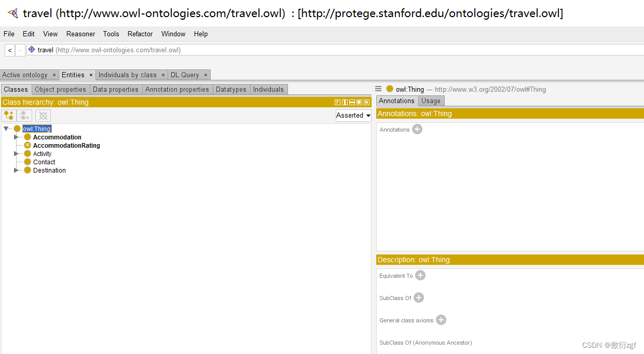Click the Contact class circle icon
This screenshot has width=644, height=354.
(x=28, y=162)
